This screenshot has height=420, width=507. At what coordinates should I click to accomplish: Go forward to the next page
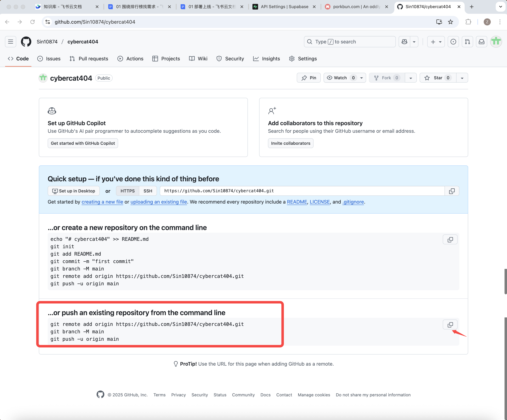(x=20, y=22)
